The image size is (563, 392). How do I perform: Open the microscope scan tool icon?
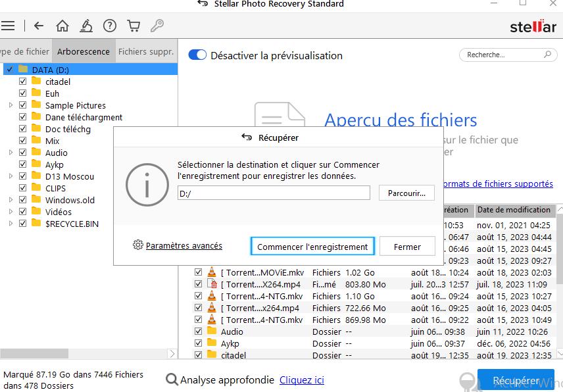[x=86, y=26]
